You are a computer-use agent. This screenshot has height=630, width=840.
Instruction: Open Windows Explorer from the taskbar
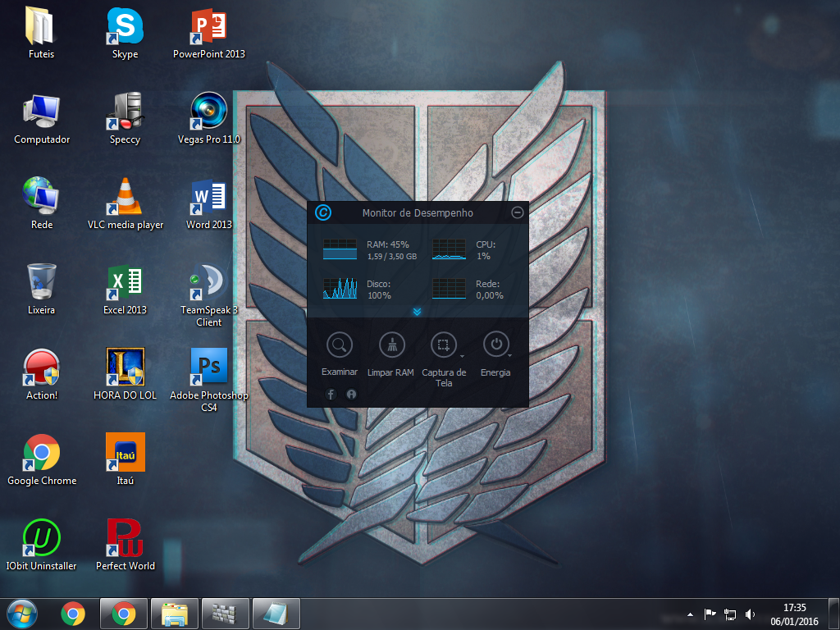tap(175, 614)
